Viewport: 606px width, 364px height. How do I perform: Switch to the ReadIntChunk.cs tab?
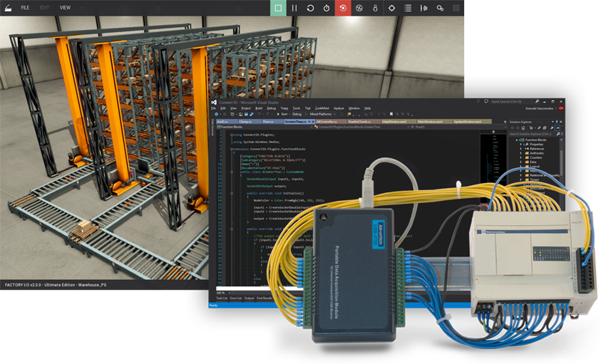[x=364, y=122]
